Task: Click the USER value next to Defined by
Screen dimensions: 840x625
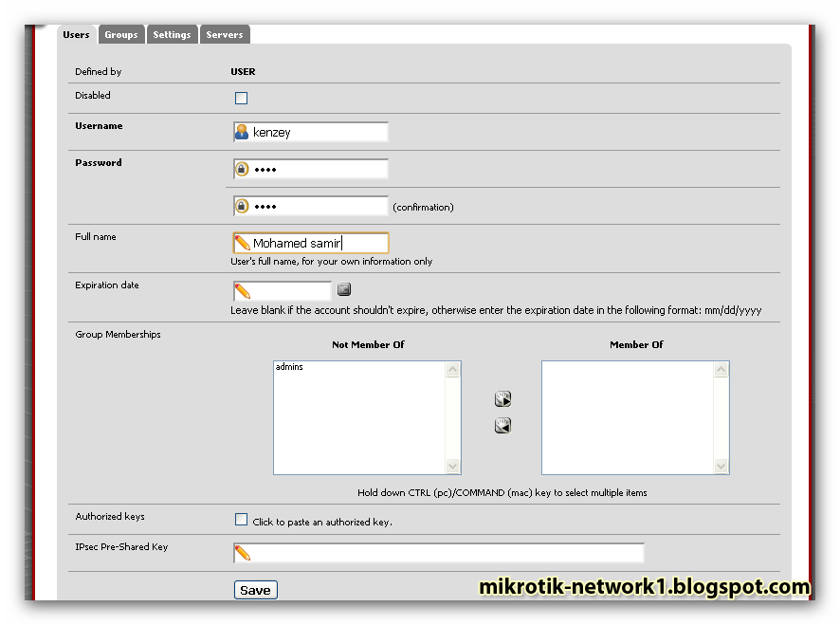Action: [x=243, y=72]
